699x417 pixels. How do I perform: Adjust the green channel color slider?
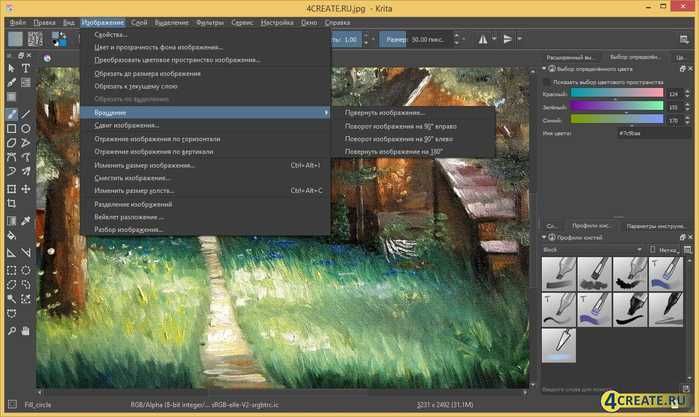click(617, 107)
